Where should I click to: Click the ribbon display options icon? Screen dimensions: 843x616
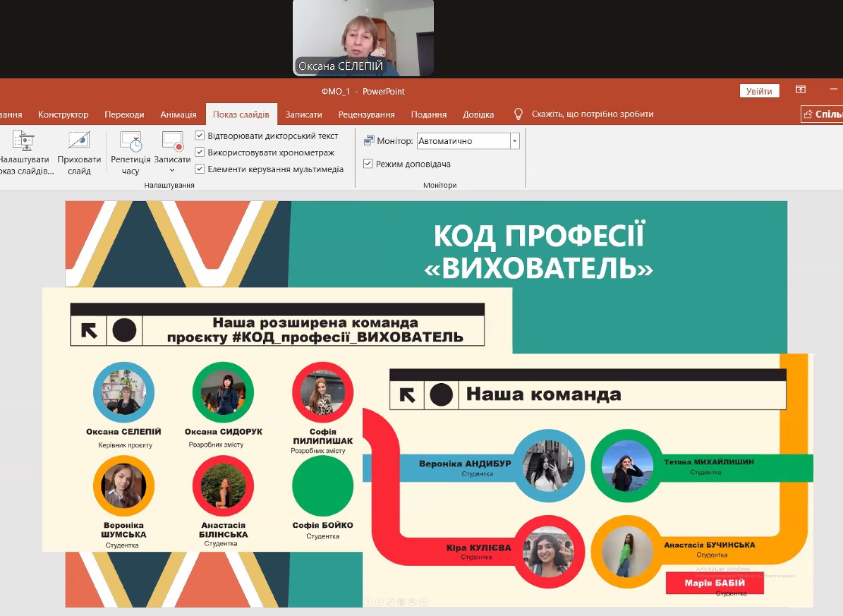pyautogui.click(x=801, y=90)
